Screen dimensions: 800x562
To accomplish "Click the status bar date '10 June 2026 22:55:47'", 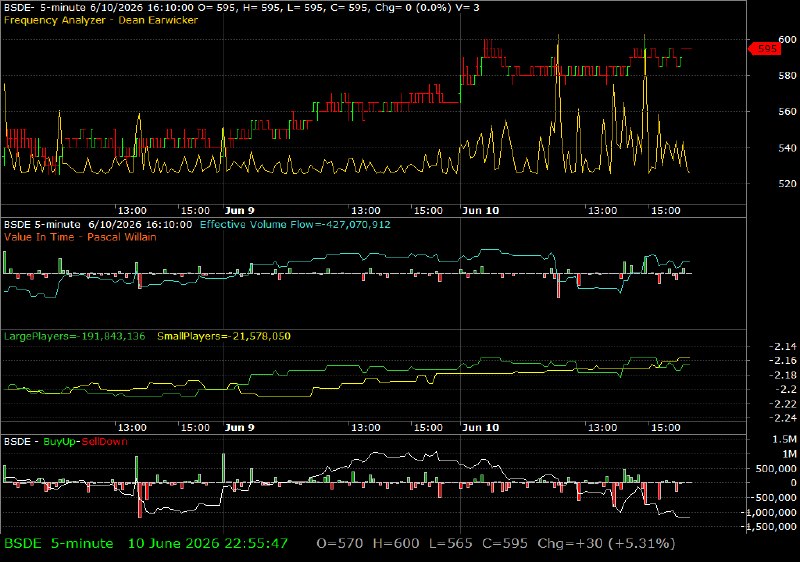I will [208, 544].
